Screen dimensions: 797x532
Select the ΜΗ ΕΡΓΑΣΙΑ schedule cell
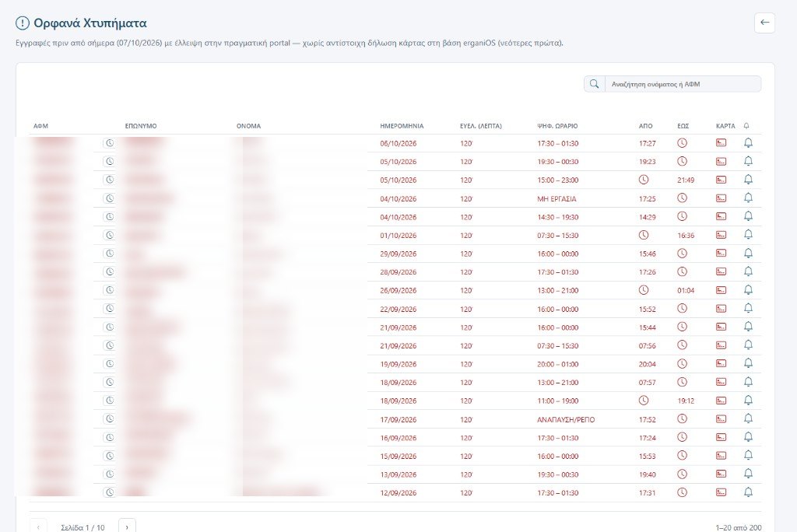(556, 198)
